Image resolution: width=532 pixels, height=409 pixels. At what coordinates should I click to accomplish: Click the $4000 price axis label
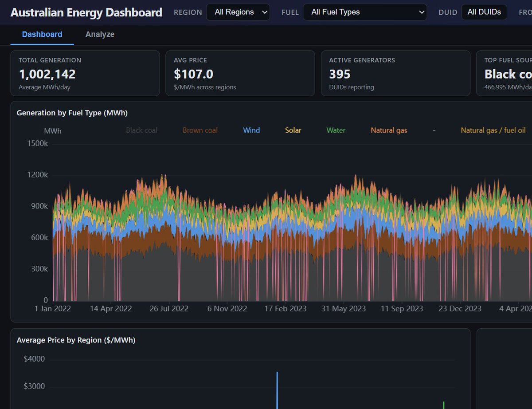pos(34,359)
